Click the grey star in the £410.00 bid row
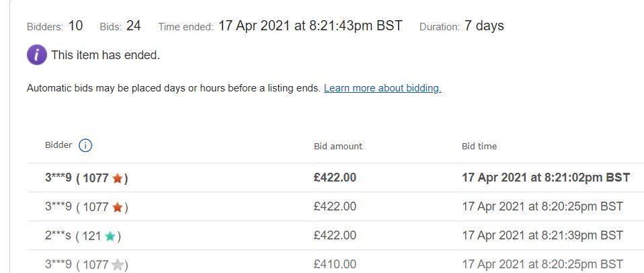This screenshot has height=273, width=644. [118, 265]
